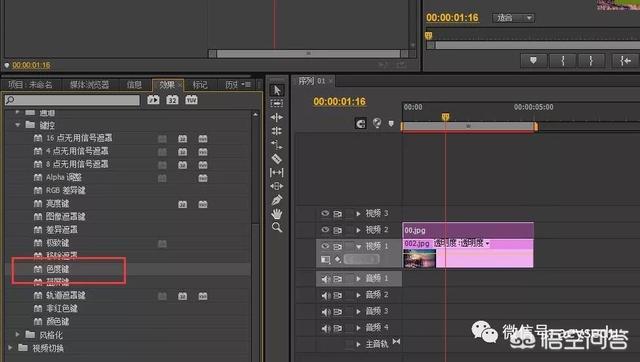This screenshot has width=640, height=362.
Task: Select the Ripple Edit tool
Action: (x=277, y=118)
